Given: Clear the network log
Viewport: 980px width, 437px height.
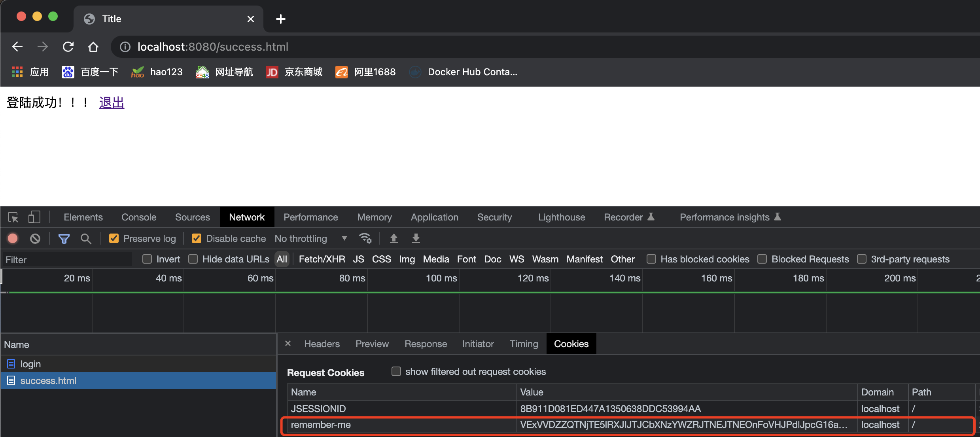Looking at the screenshot, I should [x=35, y=239].
